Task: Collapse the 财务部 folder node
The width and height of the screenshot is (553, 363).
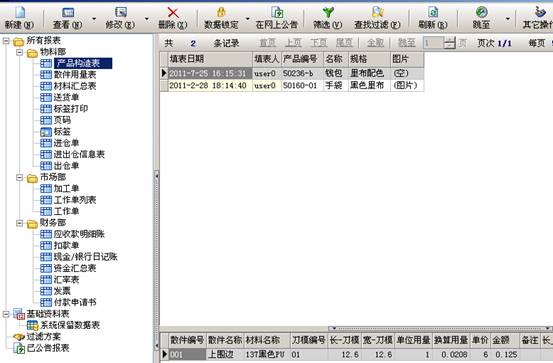Action: tap(20, 223)
